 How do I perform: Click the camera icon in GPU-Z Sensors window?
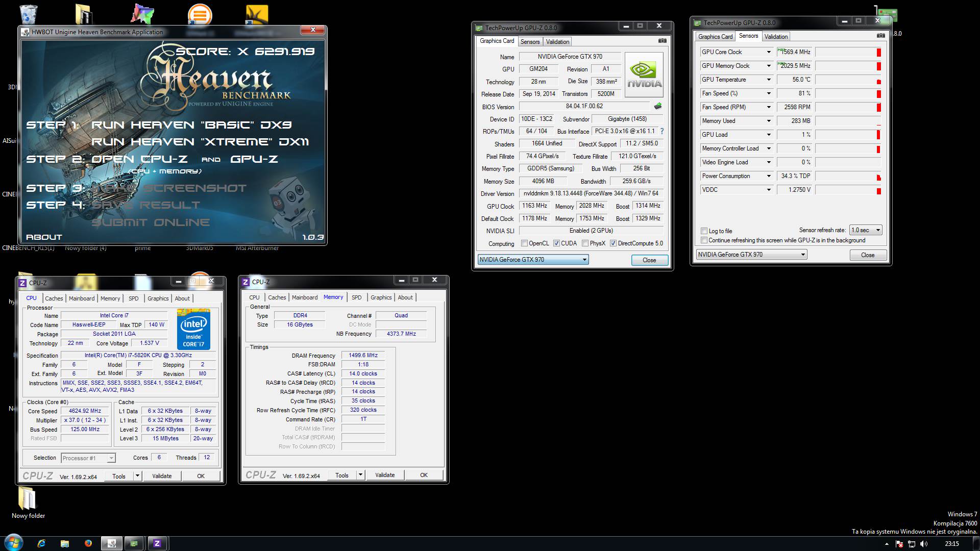point(880,36)
